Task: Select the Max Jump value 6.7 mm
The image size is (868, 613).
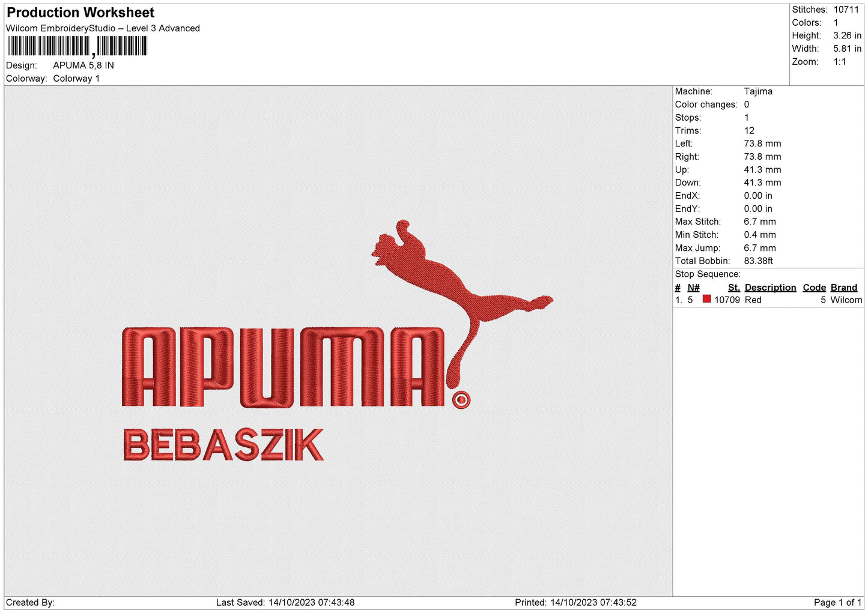Action: pos(760,248)
